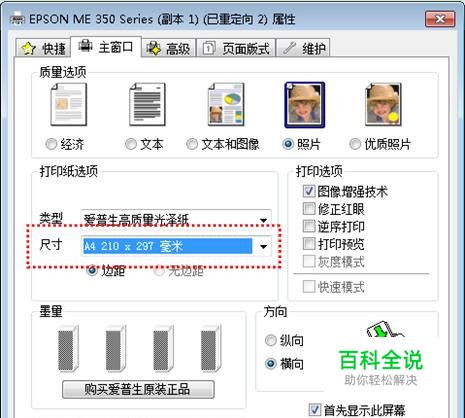Choose the 边距 margin radio button

92,271
